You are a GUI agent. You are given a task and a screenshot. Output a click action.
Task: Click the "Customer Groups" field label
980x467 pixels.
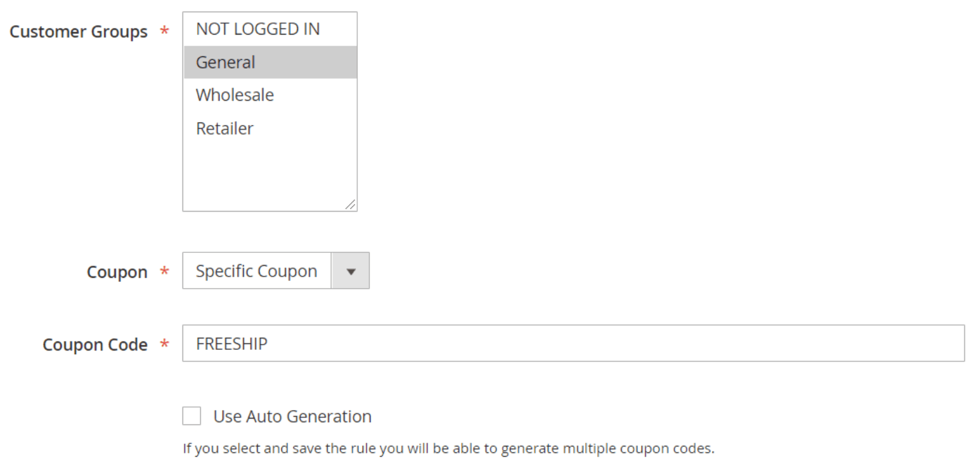pyautogui.click(x=79, y=32)
